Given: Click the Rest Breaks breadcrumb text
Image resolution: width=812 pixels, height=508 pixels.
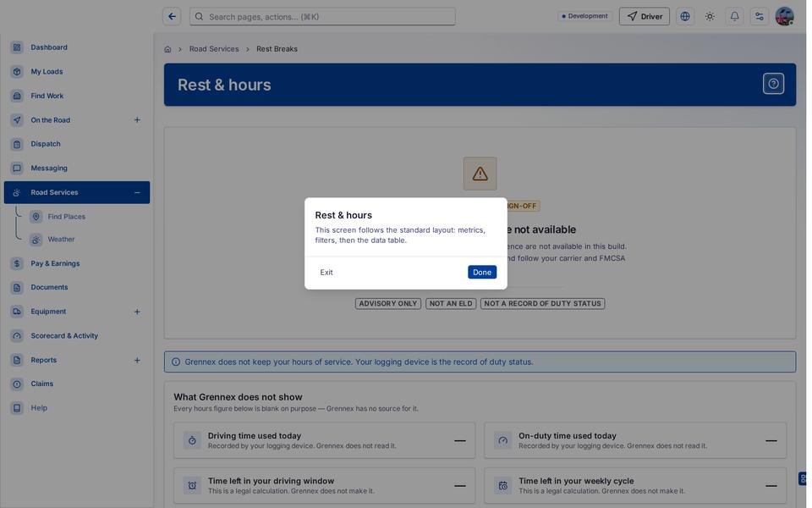Looking at the screenshot, I should 277,49.
